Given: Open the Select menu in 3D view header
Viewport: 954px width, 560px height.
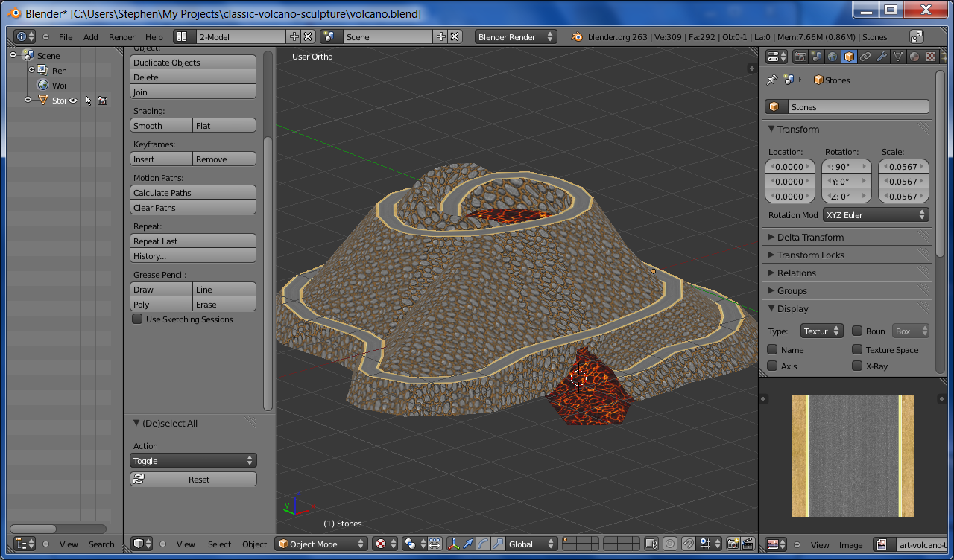Looking at the screenshot, I should tap(219, 544).
